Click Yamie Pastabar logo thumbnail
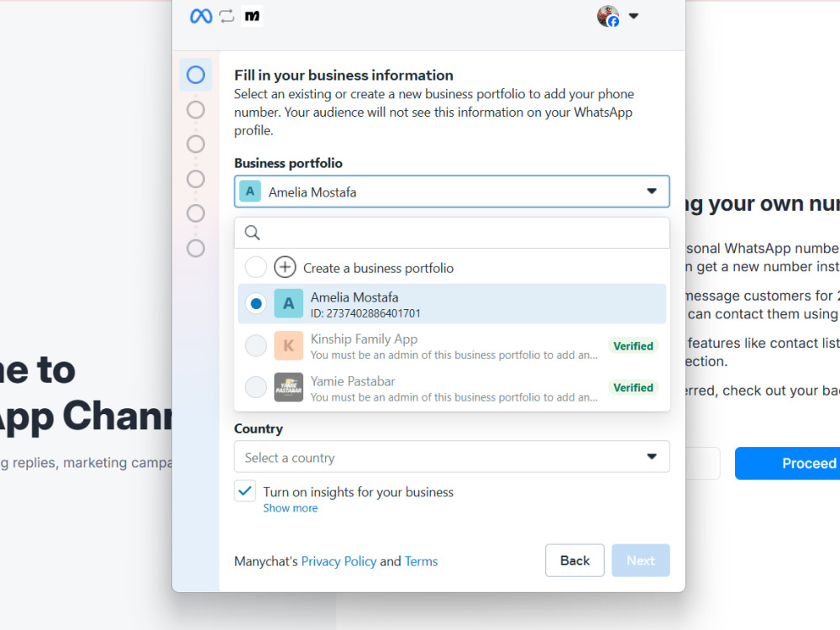Viewport: 840px width, 630px height. pyautogui.click(x=288, y=387)
